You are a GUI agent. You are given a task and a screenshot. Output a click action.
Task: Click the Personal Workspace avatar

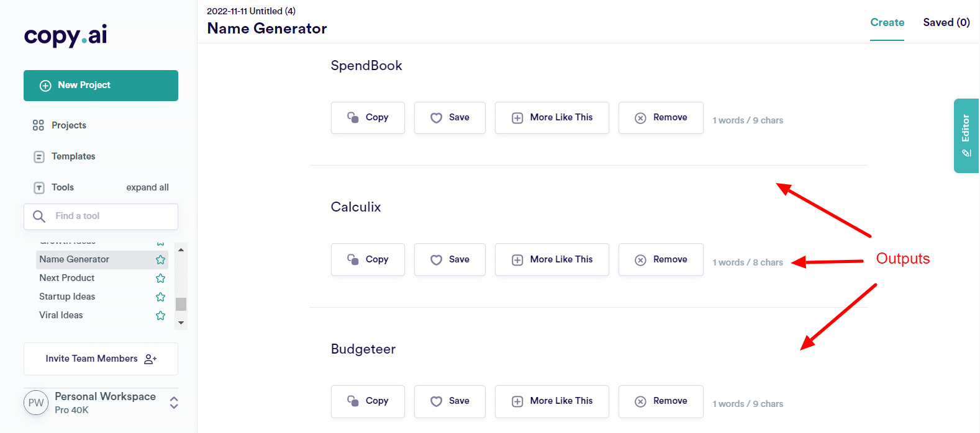(36, 403)
